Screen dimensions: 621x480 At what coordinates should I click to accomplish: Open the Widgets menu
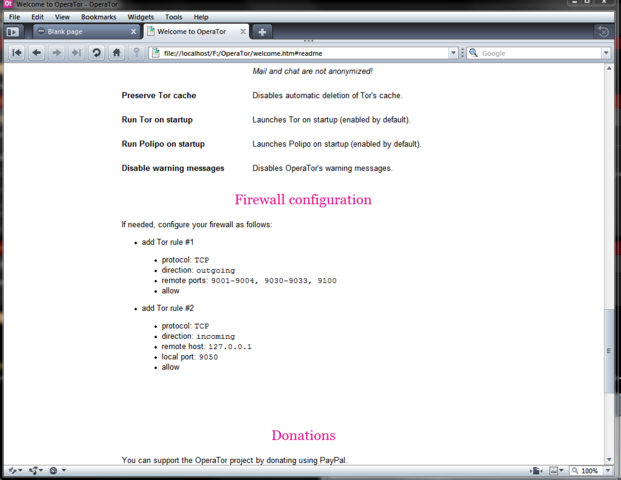coord(141,17)
